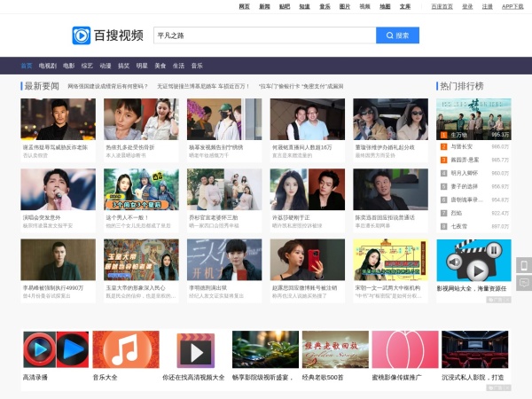Select the 电视剧 navigation tab

click(x=47, y=66)
